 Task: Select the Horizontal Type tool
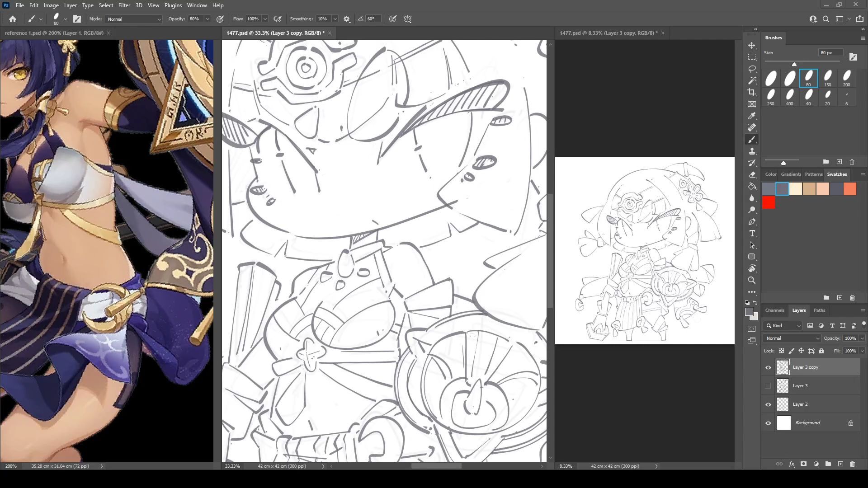752,234
